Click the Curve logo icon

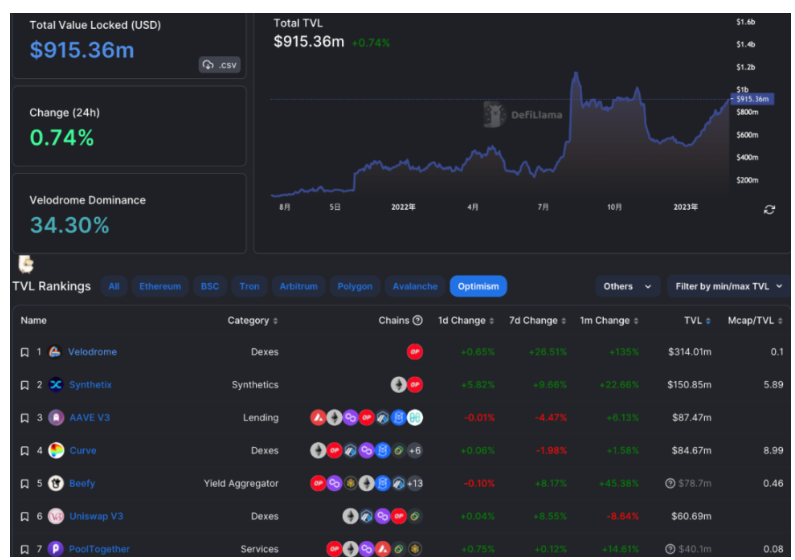click(56, 451)
